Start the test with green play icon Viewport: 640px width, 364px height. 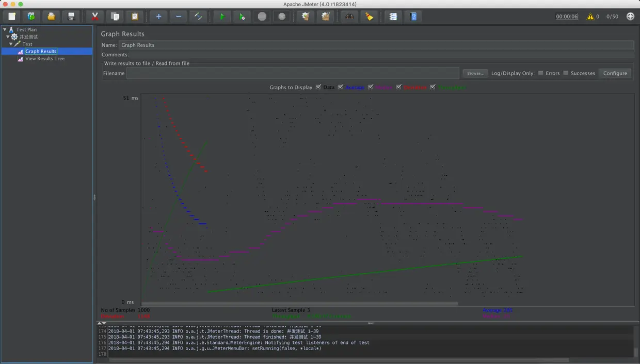tap(222, 16)
